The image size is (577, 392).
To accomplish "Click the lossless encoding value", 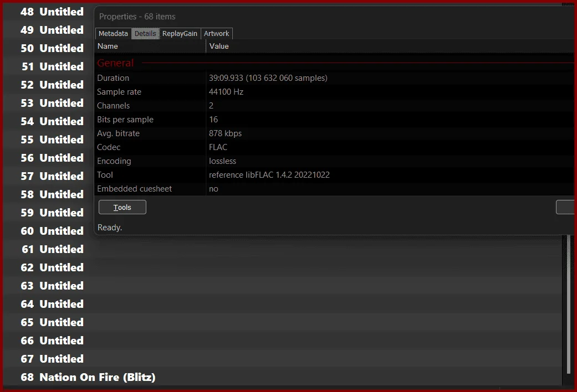I will coord(222,161).
